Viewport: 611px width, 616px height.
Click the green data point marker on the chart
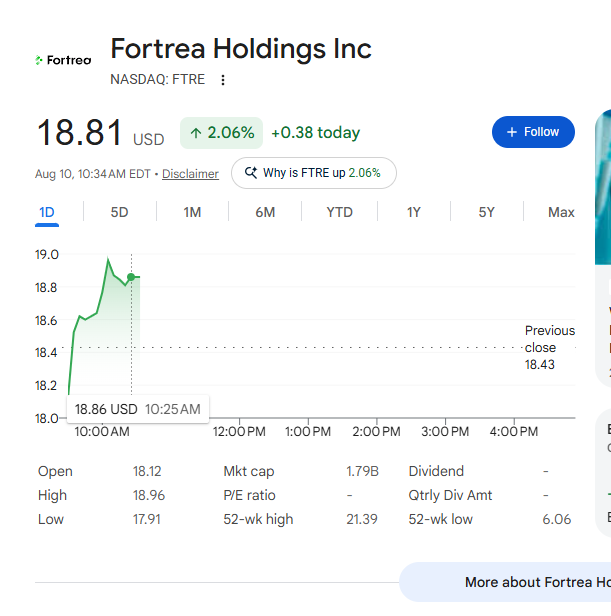(131, 277)
